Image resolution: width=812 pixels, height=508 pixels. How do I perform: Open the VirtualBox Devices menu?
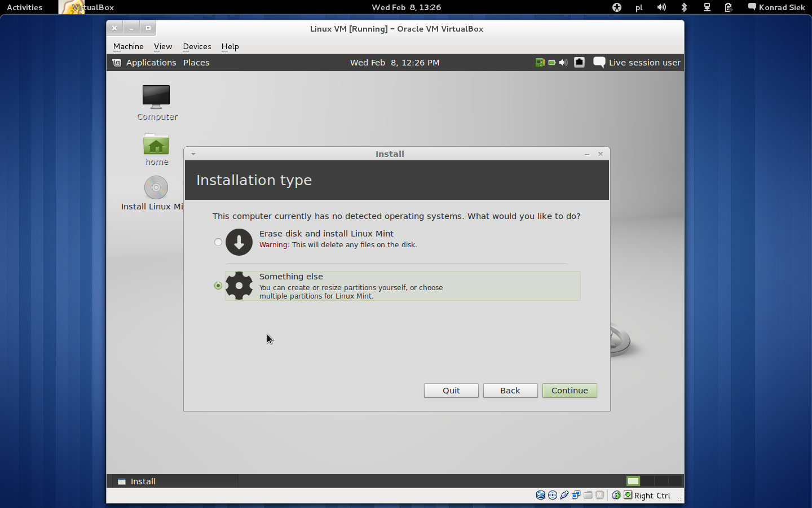(x=197, y=46)
